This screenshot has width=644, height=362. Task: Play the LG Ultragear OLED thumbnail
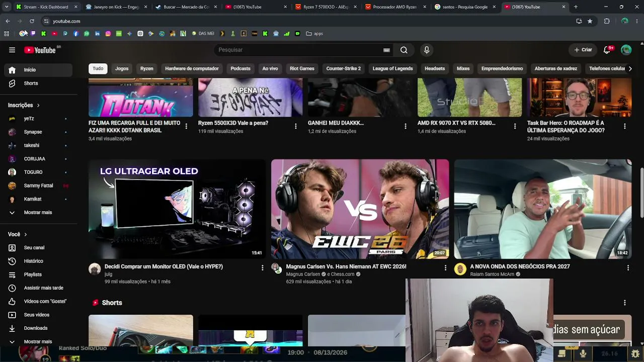177,209
